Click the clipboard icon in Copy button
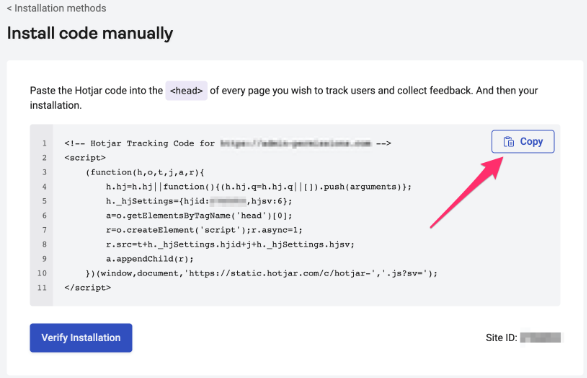This screenshot has width=587, height=378. tap(509, 142)
